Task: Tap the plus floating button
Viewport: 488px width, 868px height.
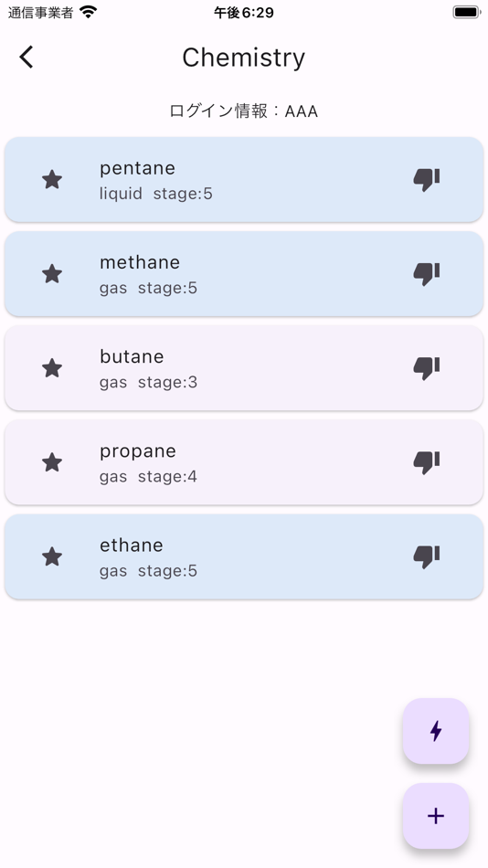Action: (x=436, y=816)
